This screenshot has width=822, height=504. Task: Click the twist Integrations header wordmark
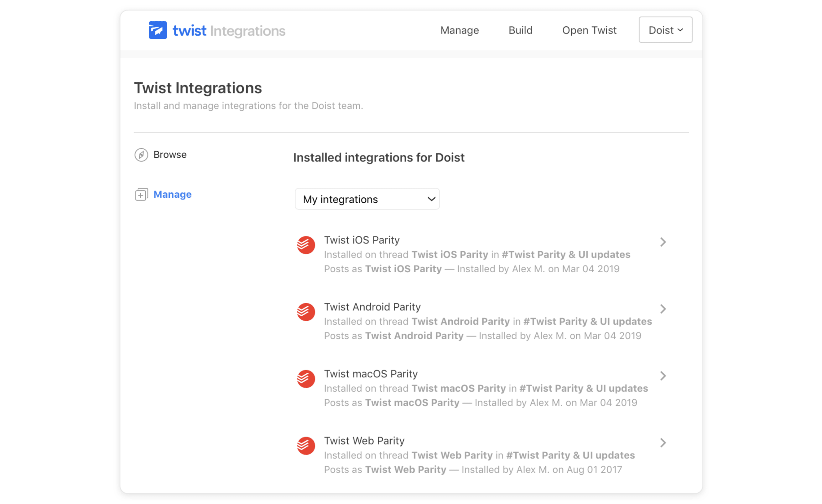pos(229,31)
